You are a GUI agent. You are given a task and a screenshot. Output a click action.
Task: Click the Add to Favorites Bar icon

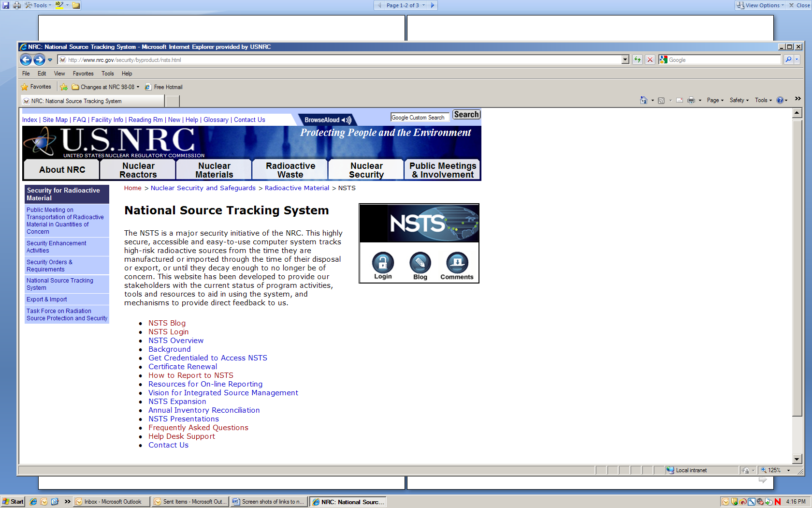pos(64,87)
